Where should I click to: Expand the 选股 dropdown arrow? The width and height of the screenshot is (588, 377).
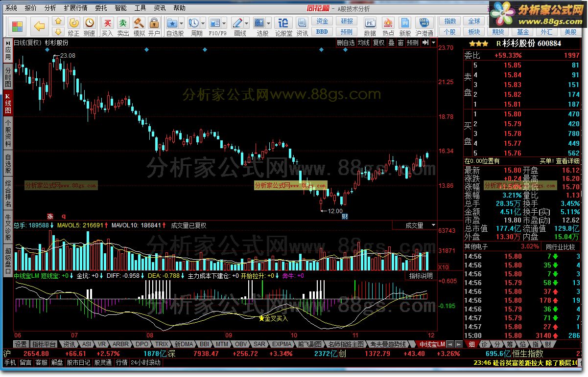269,23
